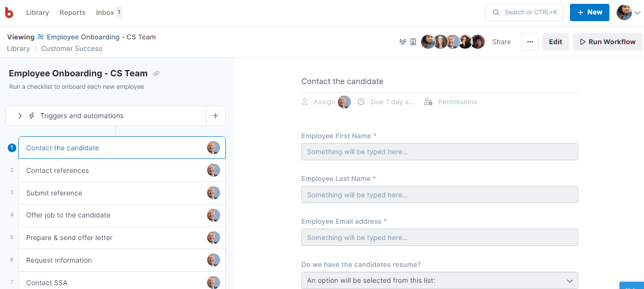Image resolution: width=644 pixels, height=289 pixels.
Task: Open the candidate resume dropdown list
Action: (439, 280)
